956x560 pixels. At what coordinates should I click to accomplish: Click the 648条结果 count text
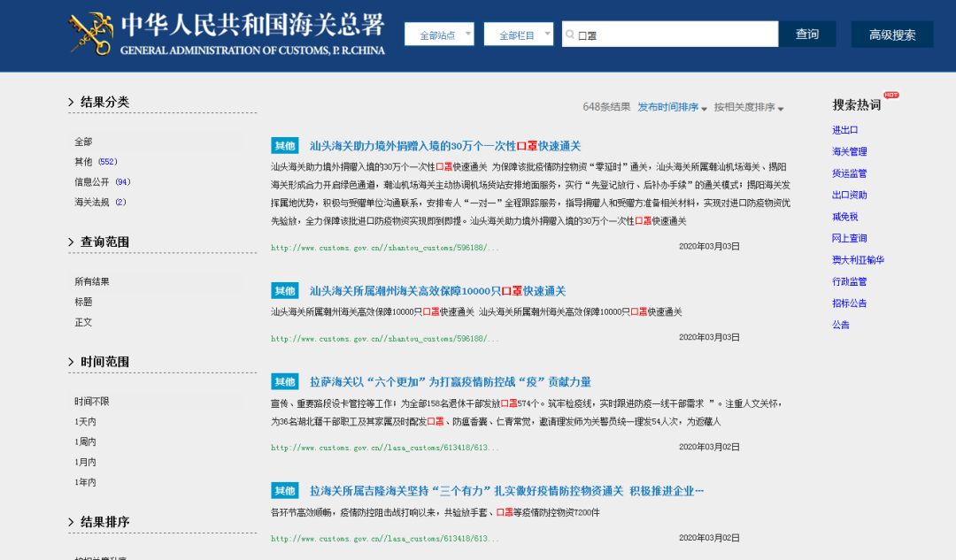606,107
